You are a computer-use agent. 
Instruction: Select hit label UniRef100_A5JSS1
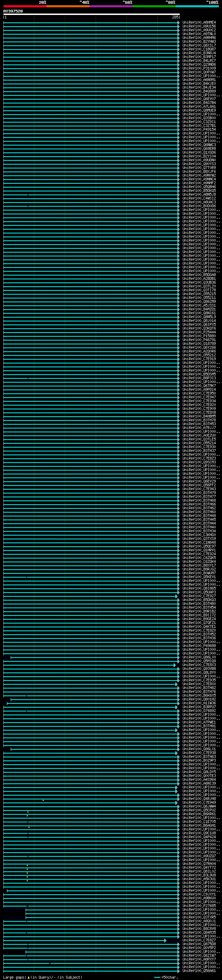click(199, 305)
